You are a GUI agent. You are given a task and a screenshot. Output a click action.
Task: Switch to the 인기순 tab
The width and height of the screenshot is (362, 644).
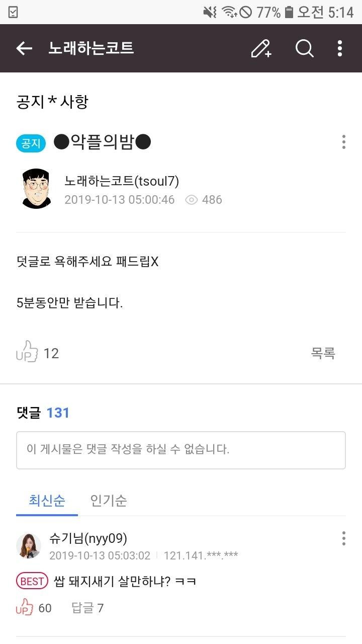pos(109,501)
